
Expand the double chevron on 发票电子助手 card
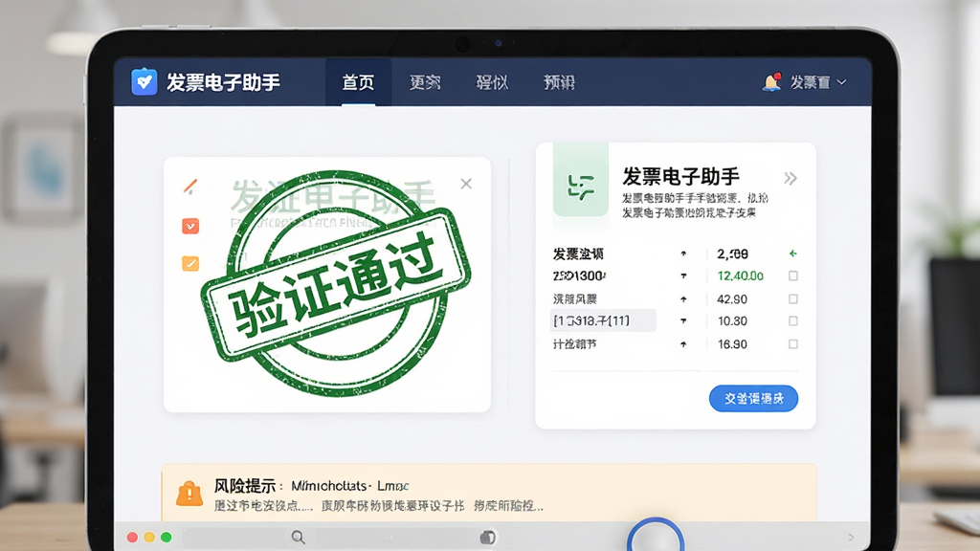tap(791, 179)
